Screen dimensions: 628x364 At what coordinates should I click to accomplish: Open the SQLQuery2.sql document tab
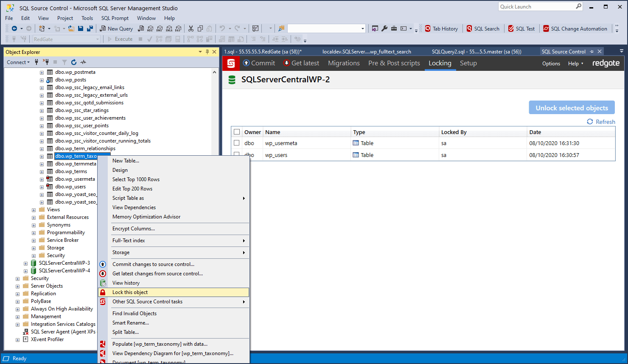click(477, 52)
